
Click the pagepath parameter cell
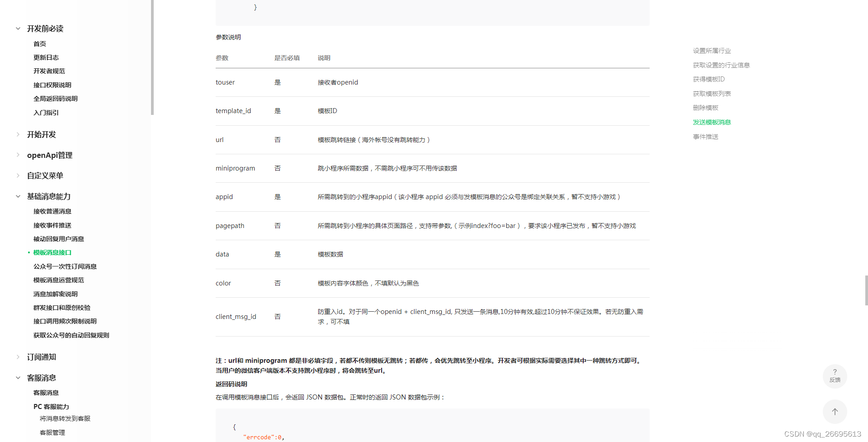230,226
